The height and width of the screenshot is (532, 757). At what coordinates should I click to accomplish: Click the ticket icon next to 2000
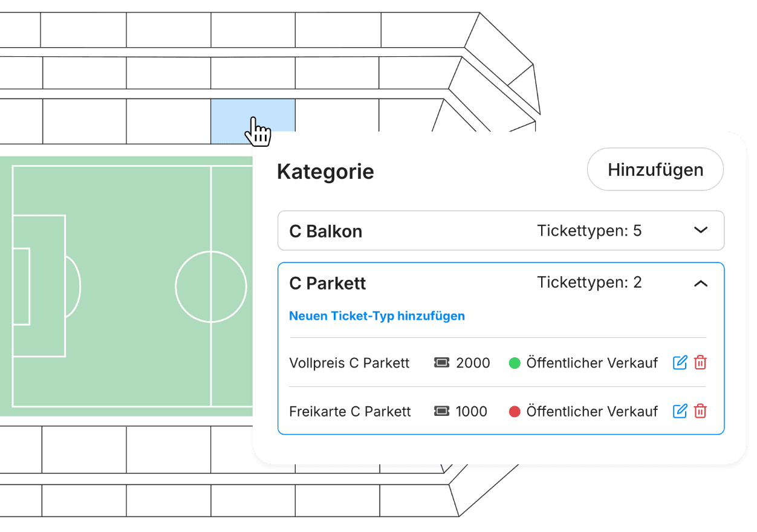(x=442, y=363)
